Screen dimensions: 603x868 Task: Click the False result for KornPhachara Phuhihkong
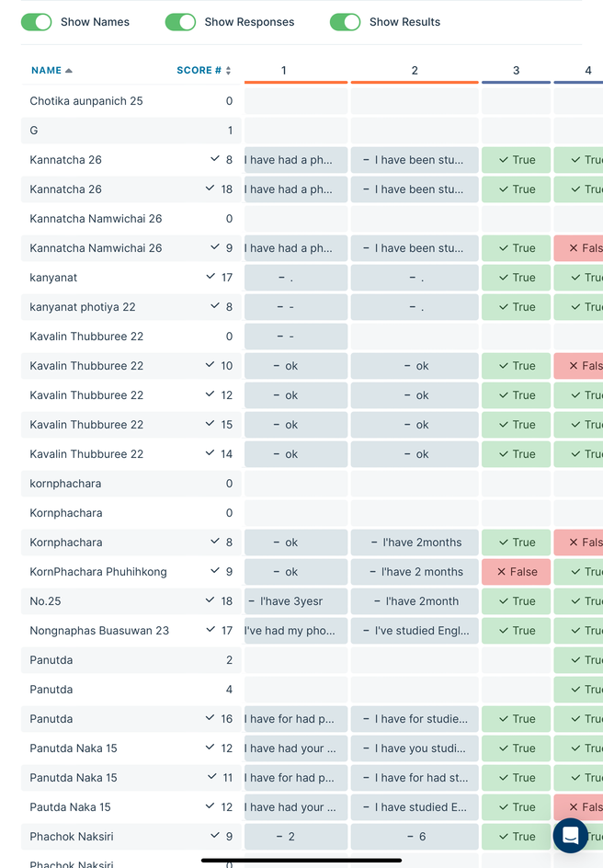(516, 572)
